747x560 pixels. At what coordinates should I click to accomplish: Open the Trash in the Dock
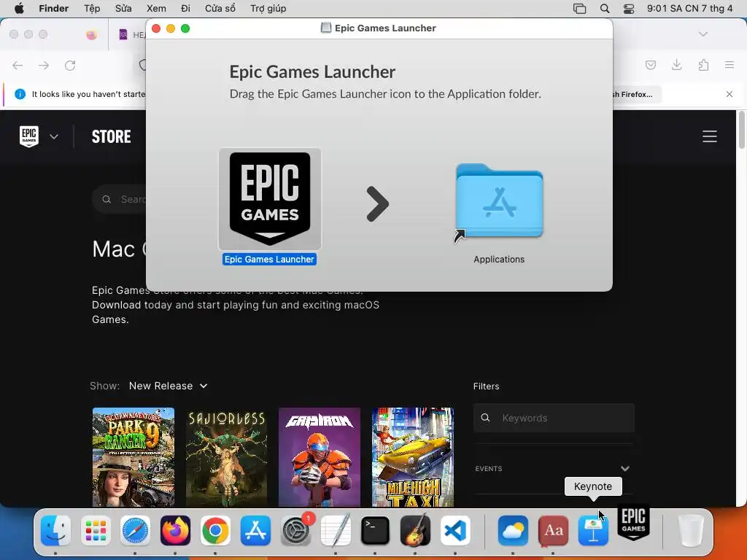click(690, 531)
